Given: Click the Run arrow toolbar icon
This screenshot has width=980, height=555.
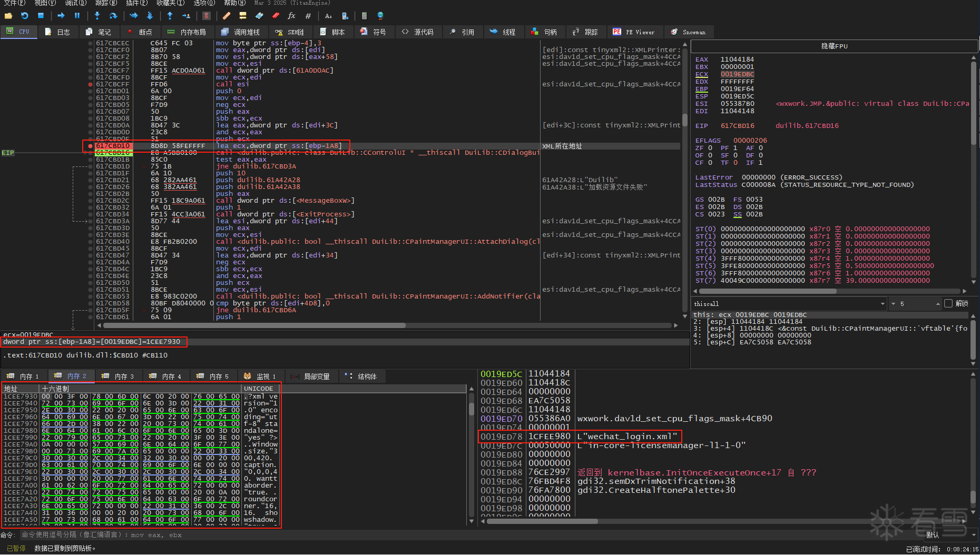Looking at the screenshot, I should 61,16.
